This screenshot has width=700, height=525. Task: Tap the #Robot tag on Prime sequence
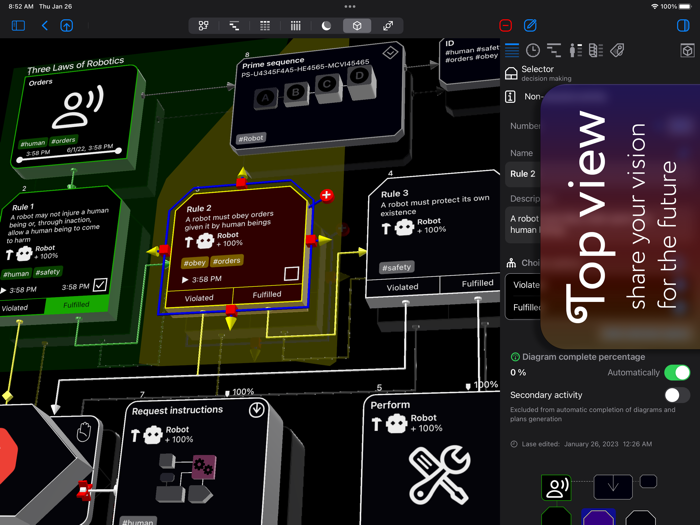point(251,139)
